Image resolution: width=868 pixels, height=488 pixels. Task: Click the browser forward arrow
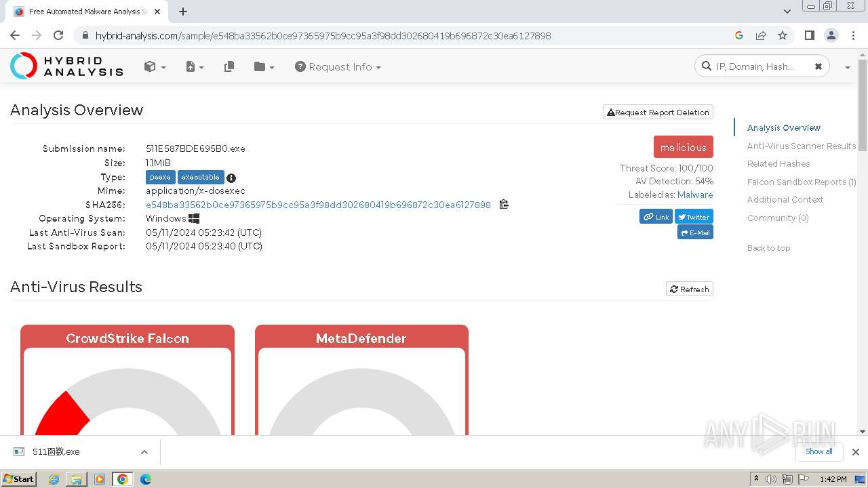(37, 35)
